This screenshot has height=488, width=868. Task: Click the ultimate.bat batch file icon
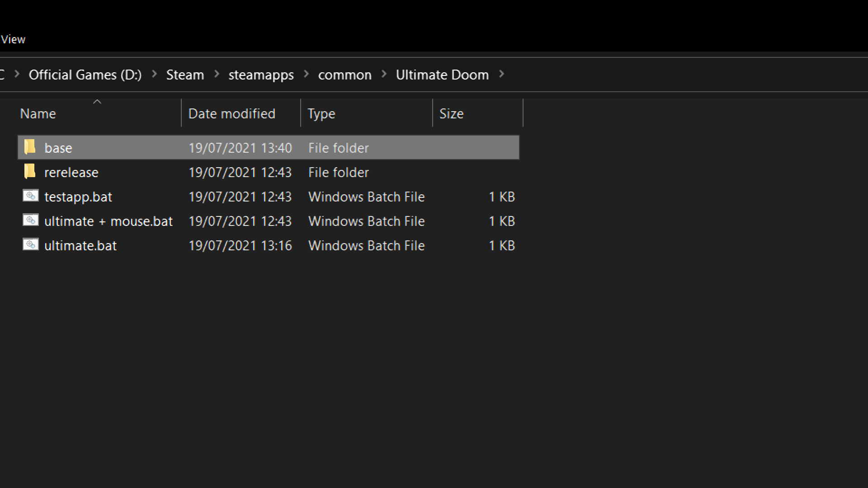(x=31, y=245)
